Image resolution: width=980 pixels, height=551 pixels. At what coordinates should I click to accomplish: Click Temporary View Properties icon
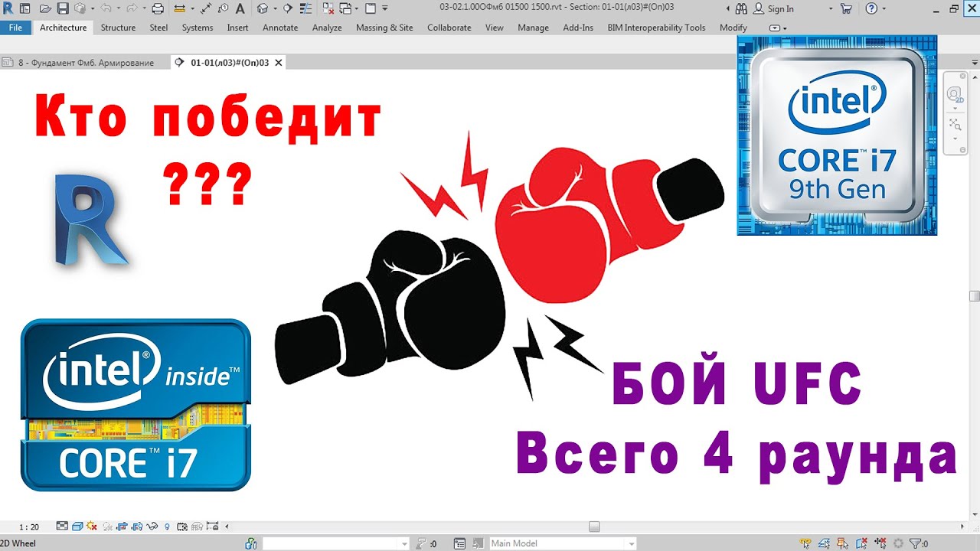[x=181, y=527]
